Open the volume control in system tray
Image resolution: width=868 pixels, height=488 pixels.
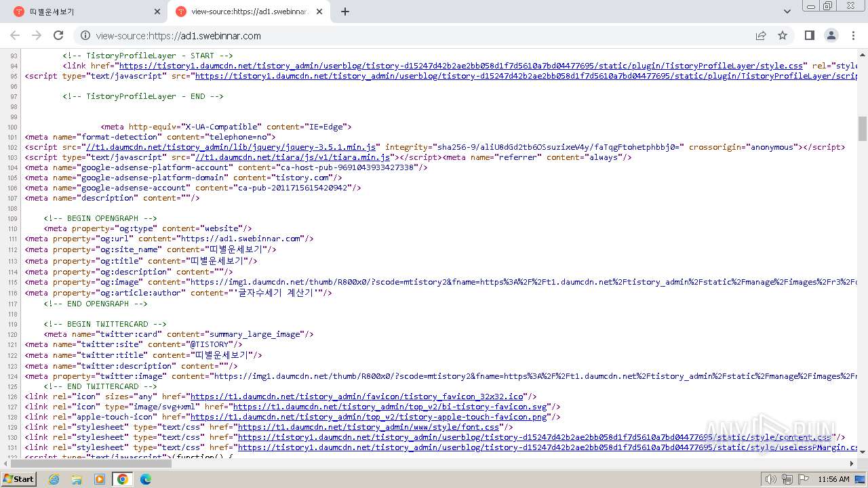point(770,479)
